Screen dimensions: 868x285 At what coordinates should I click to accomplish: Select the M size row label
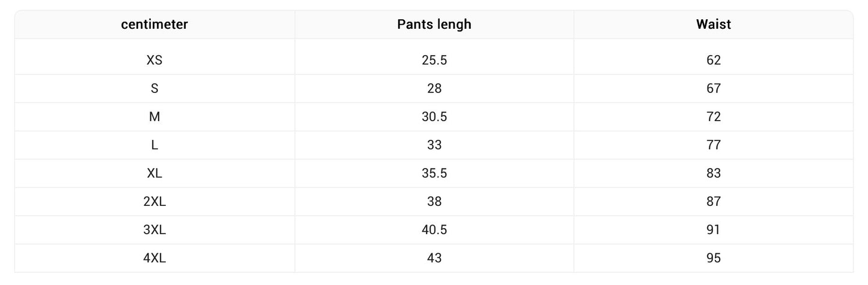(154, 116)
